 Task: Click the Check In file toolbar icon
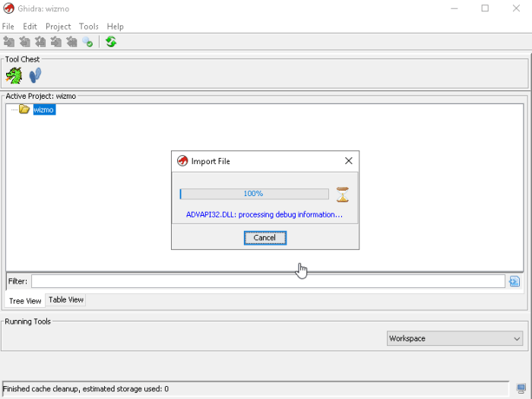click(x=56, y=42)
